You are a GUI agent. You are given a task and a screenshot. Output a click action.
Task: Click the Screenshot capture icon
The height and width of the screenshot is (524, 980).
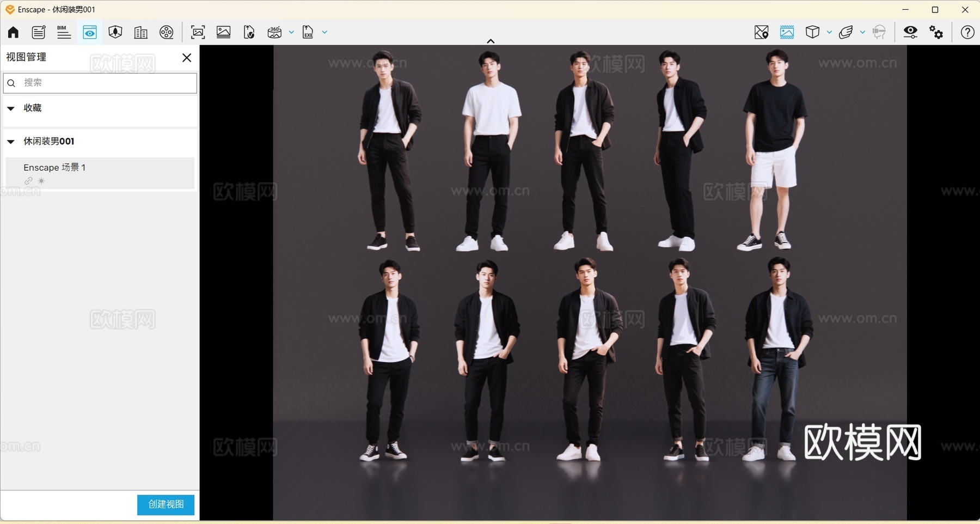tap(198, 32)
